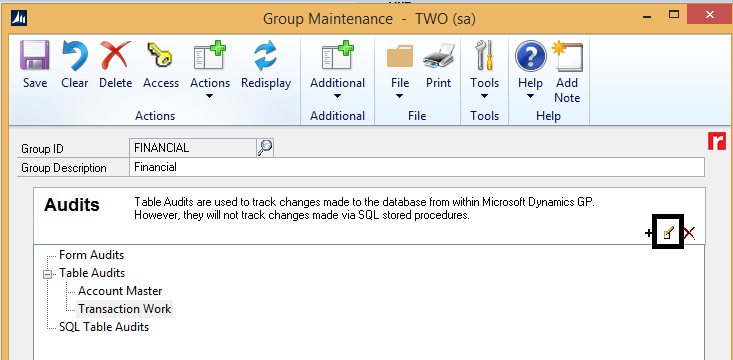The image size is (733, 360).
Task: Open the Group ID lookup magnifier
Action: click(x=265, y=148)
